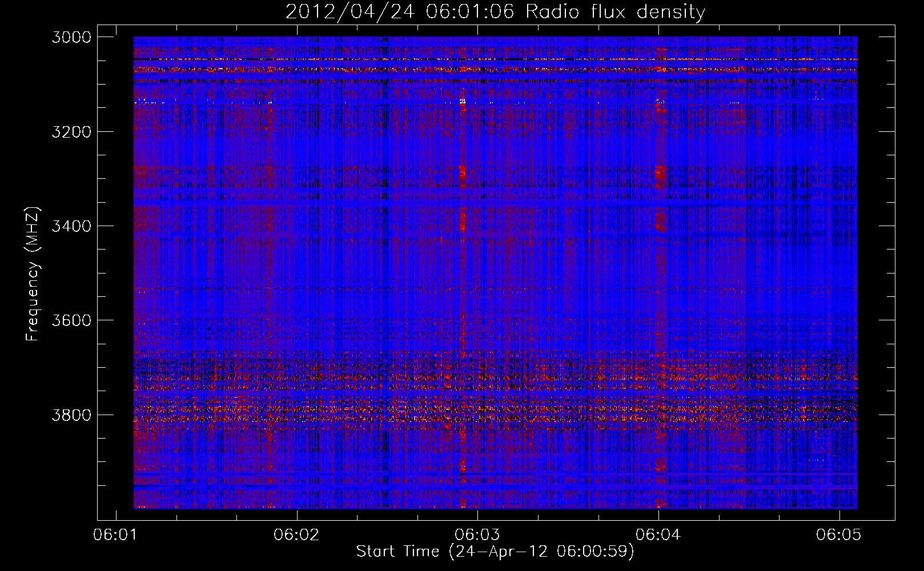Click the 'Start Time (24-Apr-12 06:00:59)' label
The height and width of the screenshot is (571, 924).
495,552
